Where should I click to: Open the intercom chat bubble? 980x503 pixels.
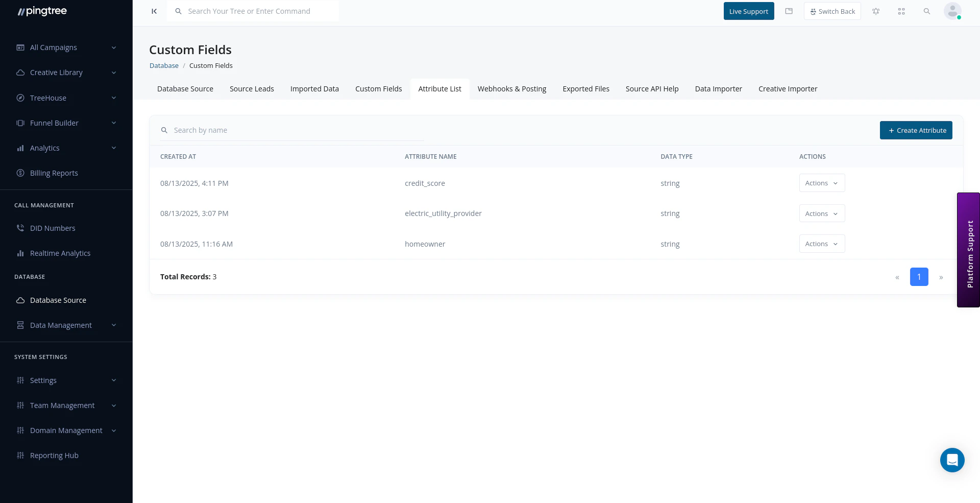coord(952,460)
